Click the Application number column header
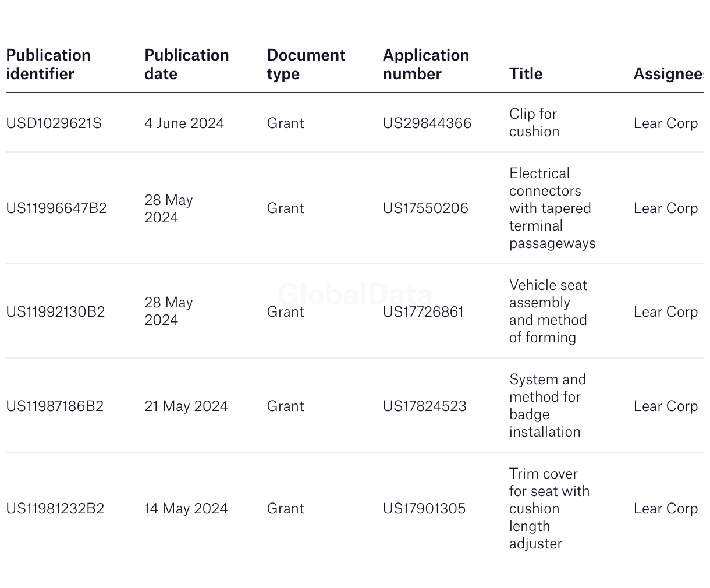The height and width of the screenshot is (588, 710). (425, 65)
